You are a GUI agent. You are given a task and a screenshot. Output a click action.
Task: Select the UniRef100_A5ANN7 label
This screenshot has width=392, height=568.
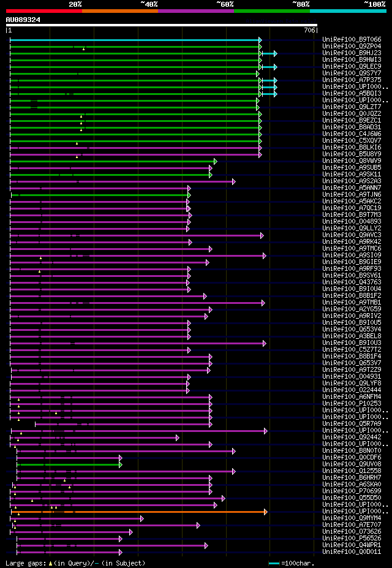point(352,188)
